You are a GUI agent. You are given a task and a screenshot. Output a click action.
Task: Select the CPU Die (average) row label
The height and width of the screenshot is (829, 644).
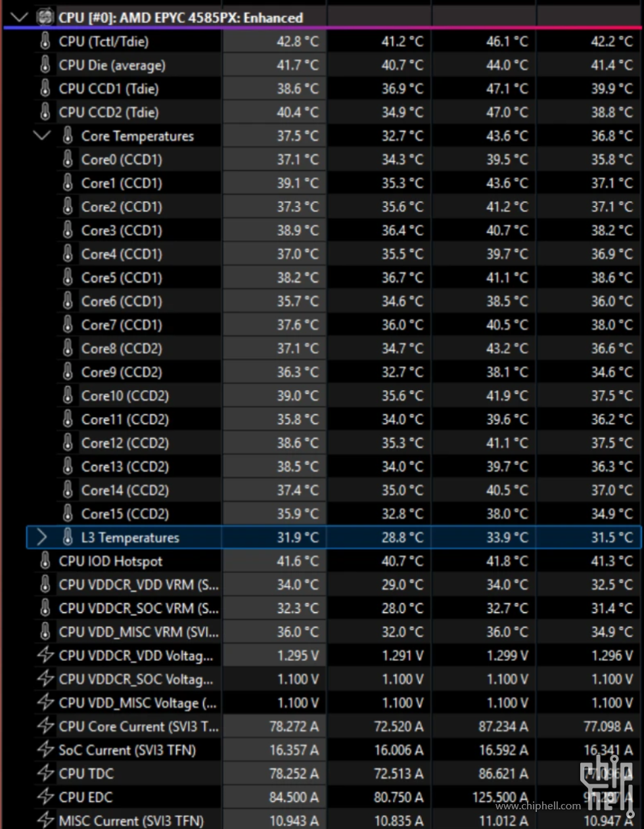(x=112, y=65)
